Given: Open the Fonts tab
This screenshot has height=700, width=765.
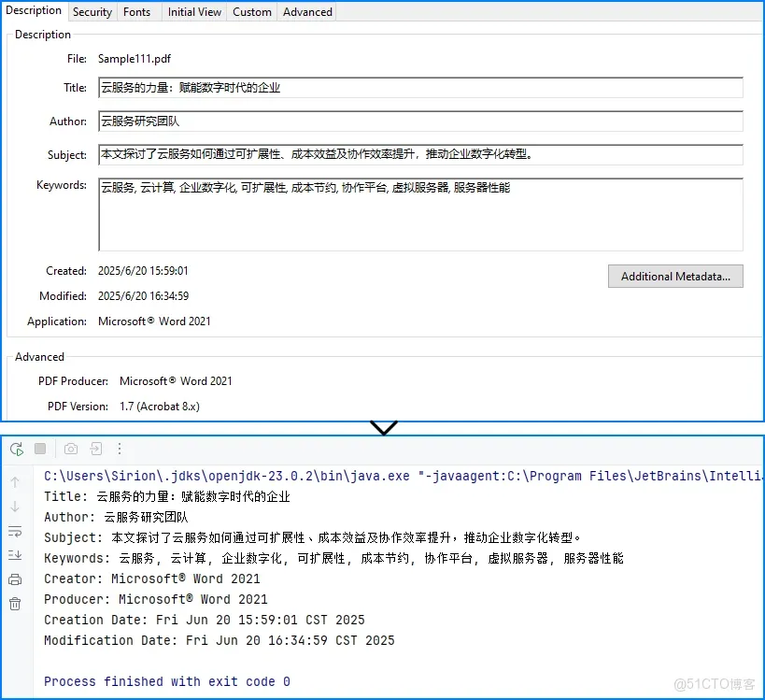Looking at the screenshot, I should pos(136,12).
